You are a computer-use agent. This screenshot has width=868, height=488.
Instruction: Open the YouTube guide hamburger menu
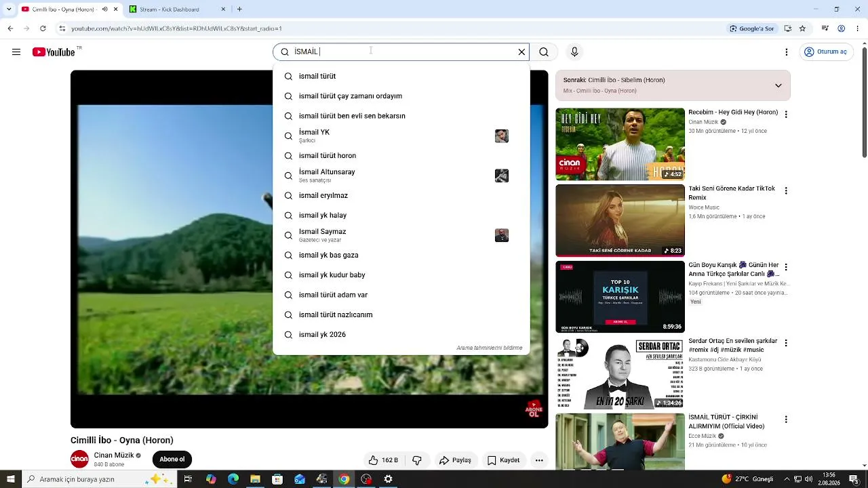click(x=16, y=52)
